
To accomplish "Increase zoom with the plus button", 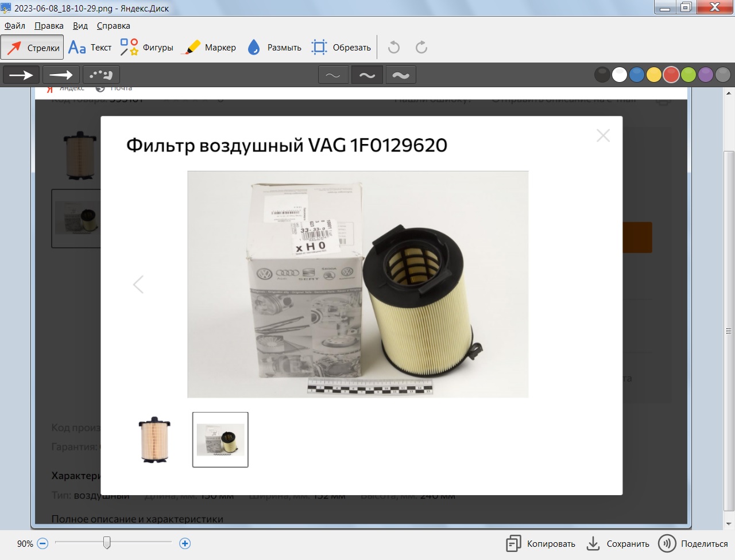I will tap(185, 543).
